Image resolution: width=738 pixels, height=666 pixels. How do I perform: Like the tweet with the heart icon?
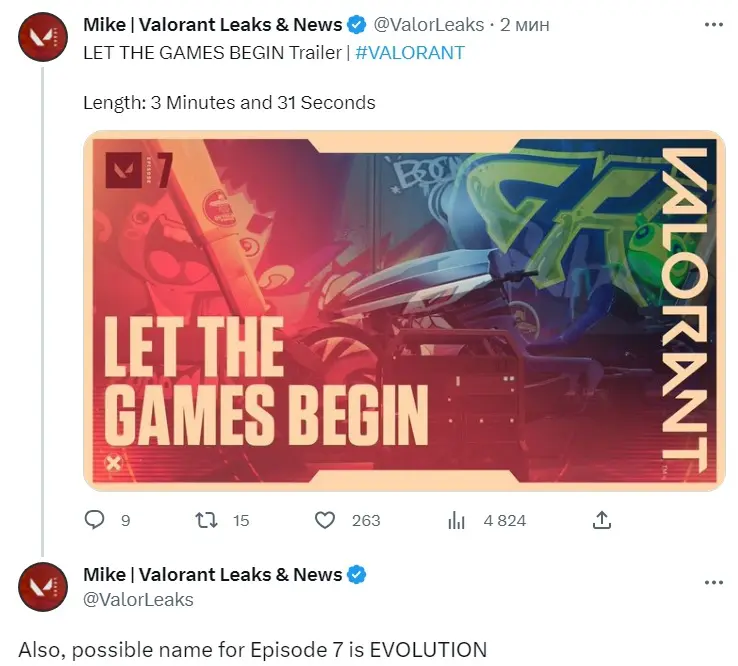click(x=325, y=520)
